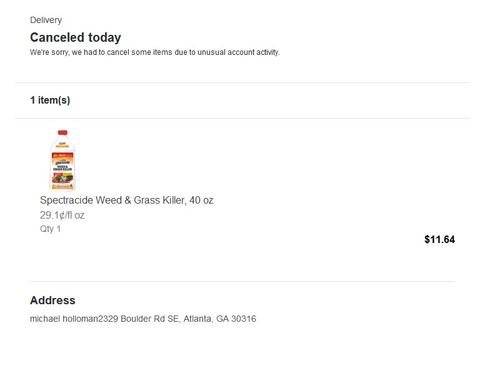Click the Qty 1 quantity label
500x366 pixels.
tap(50, 229)
